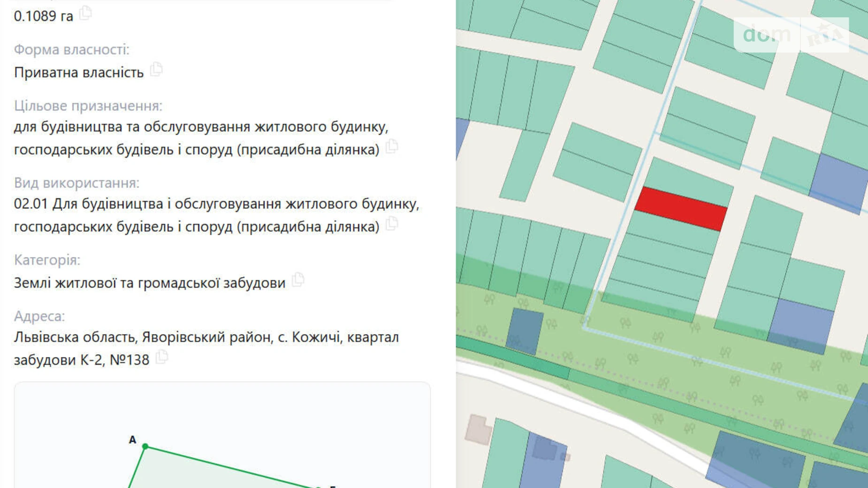This screenshot has width=868, height=488.
Task: Copy the Категорія land category text
Action: tap(298, 280)
